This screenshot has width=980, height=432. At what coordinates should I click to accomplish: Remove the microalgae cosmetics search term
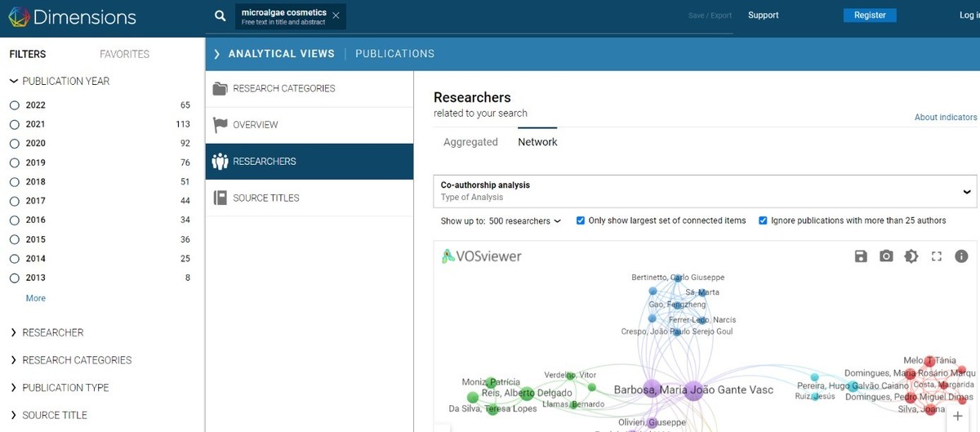tap(336, 16)
